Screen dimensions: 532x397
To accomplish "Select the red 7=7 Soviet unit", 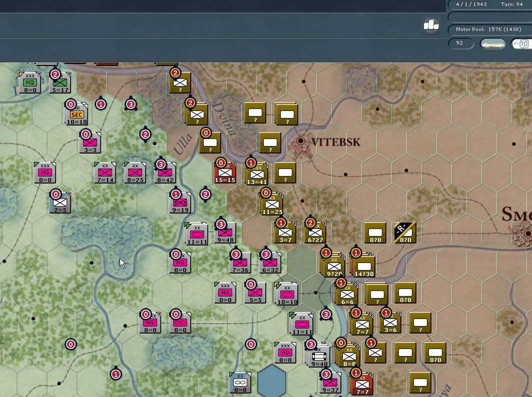I will pyautogui.click(x=362, y=384).
